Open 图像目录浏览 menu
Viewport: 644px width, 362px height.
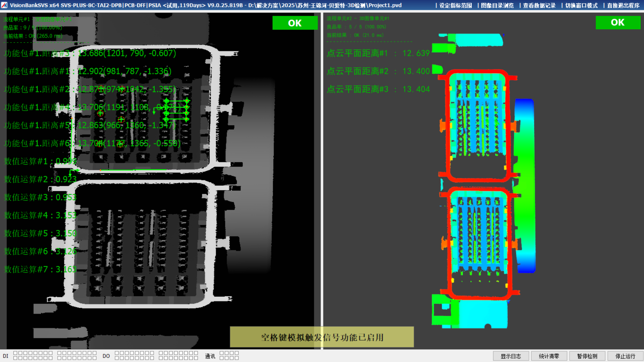point(497,5)
